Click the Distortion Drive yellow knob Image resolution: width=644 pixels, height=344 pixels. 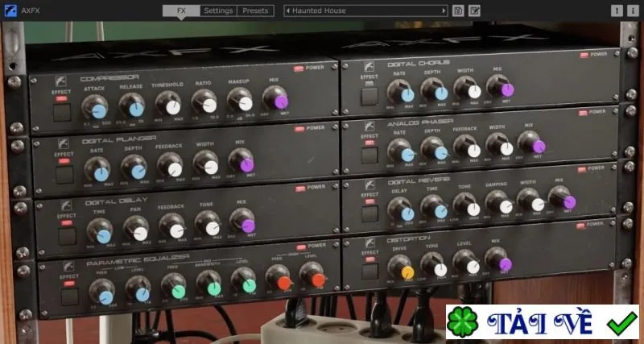[x=401, y=268]
